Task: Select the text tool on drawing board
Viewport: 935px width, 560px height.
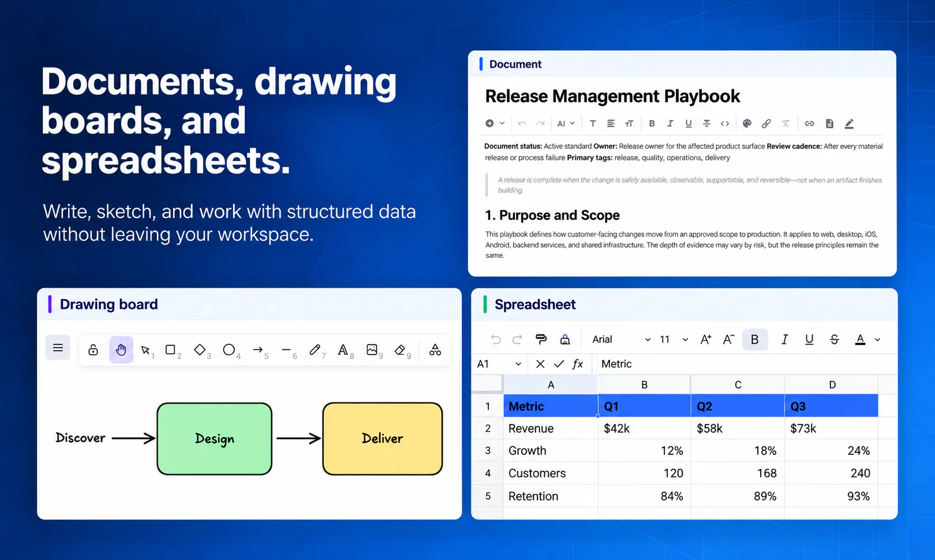Action: pyautogui.click(x=343, y=349)
